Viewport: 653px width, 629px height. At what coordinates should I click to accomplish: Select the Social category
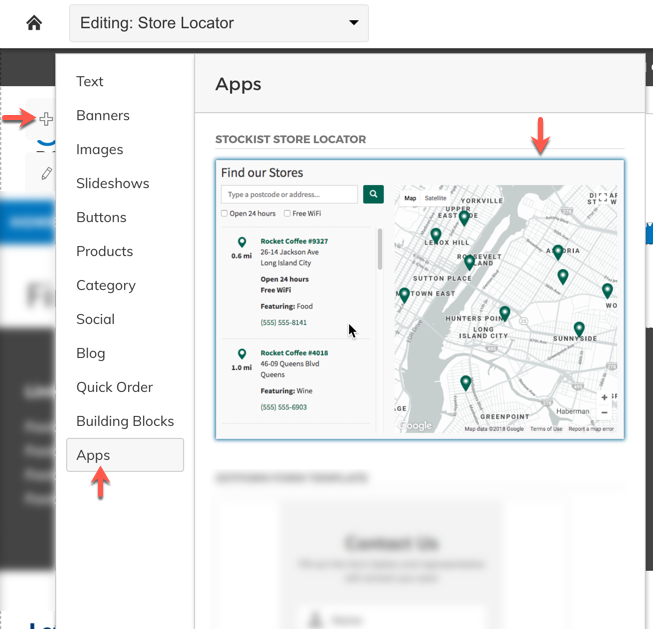click(x=95, y=319)
